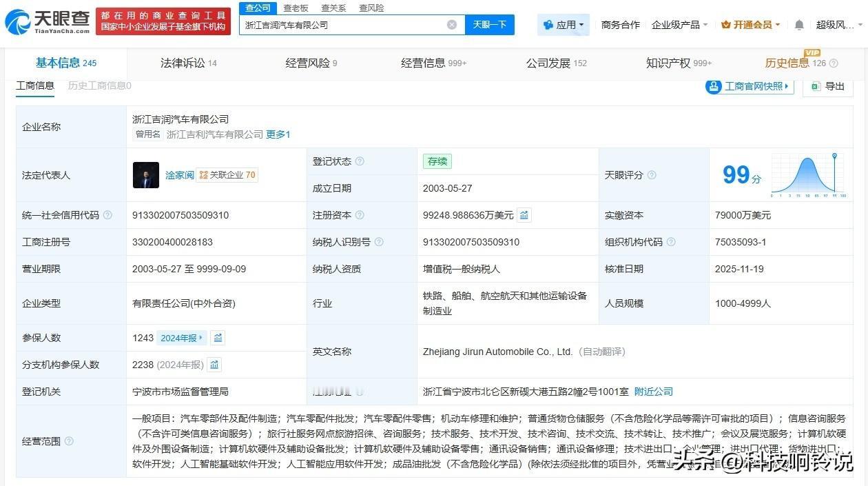This screenshot has width=868, height=486.
Task: Open the 历史信息 126 tab
Action: [x=796, y=63]
